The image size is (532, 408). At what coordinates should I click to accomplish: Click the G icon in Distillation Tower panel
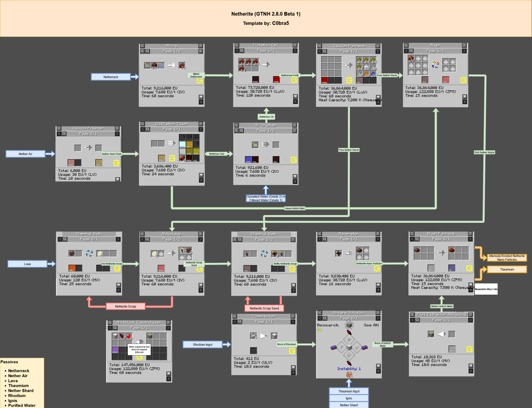pyautogui.click(x=172, y=158)
